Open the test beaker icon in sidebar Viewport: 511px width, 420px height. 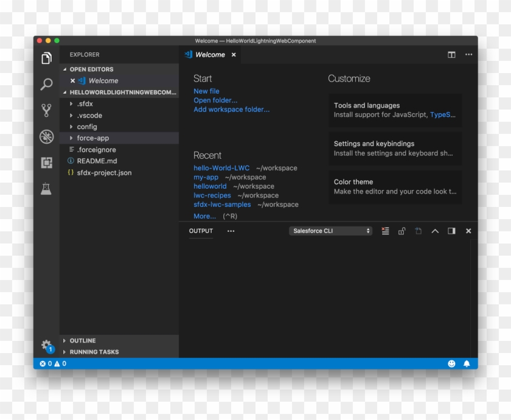(x=47, y=187)
